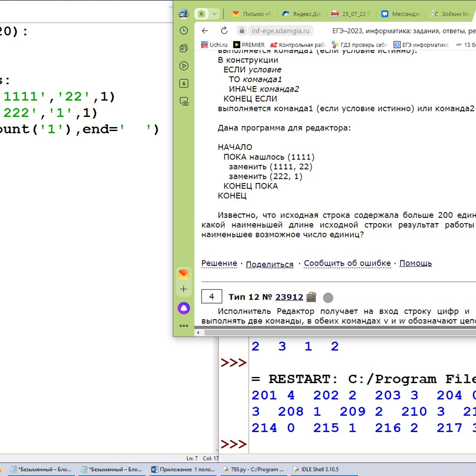Expand the Решение solution link

[219, 263]
